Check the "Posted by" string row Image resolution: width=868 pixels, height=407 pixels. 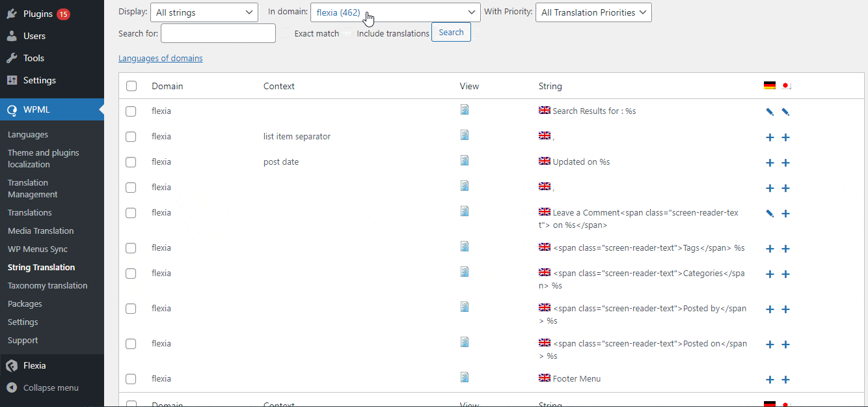[x=131, y=309]
